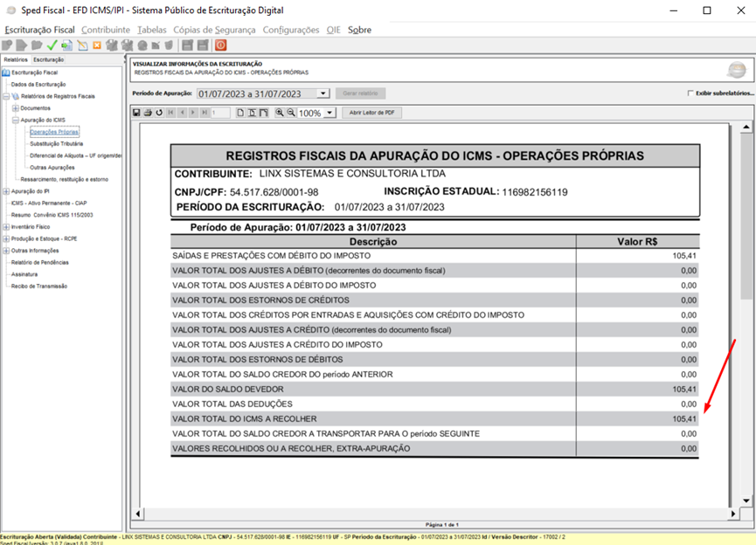This screenshot has height=545, width=756.
Task: Expand Produção e Estoque - RCPE node
Action: pyautogui.click(x=6, y=238)
